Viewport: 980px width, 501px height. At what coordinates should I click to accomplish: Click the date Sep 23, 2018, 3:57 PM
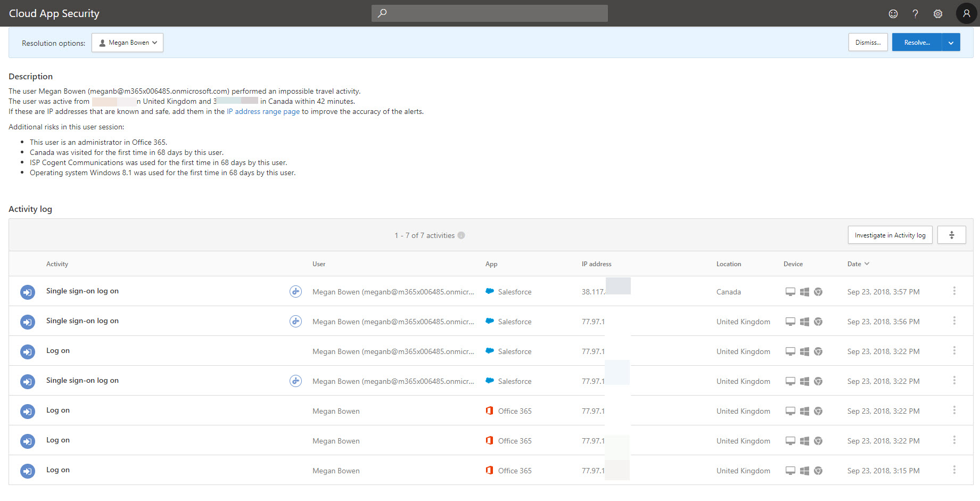pyautogui.click(x=884, y=292)
